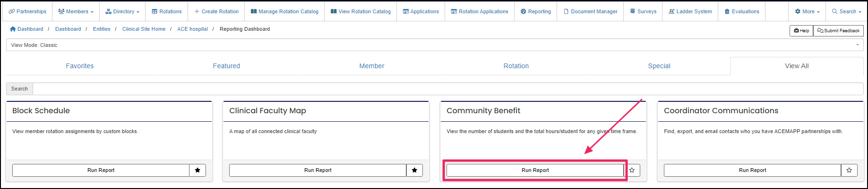Switch to the Rotation tab
868x189 pixels.
(x=516, y=66)
